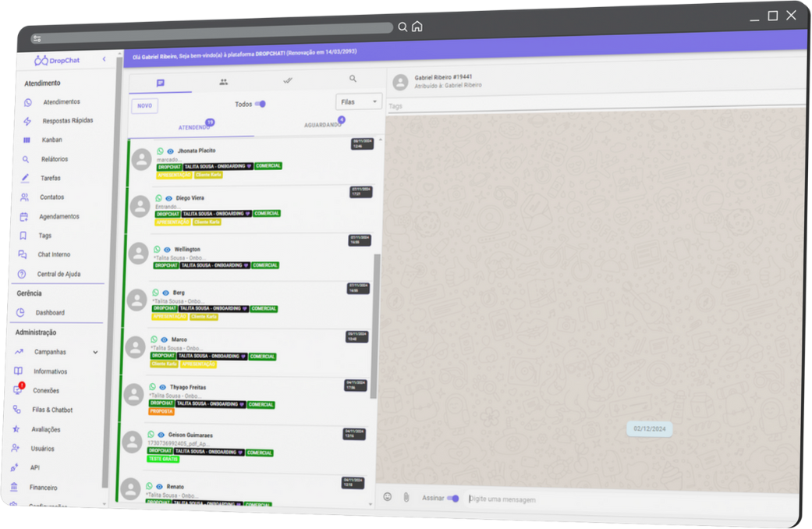Switch to the AGUARDANDO tab
812x529 pixels.
[x=323, y=125]
